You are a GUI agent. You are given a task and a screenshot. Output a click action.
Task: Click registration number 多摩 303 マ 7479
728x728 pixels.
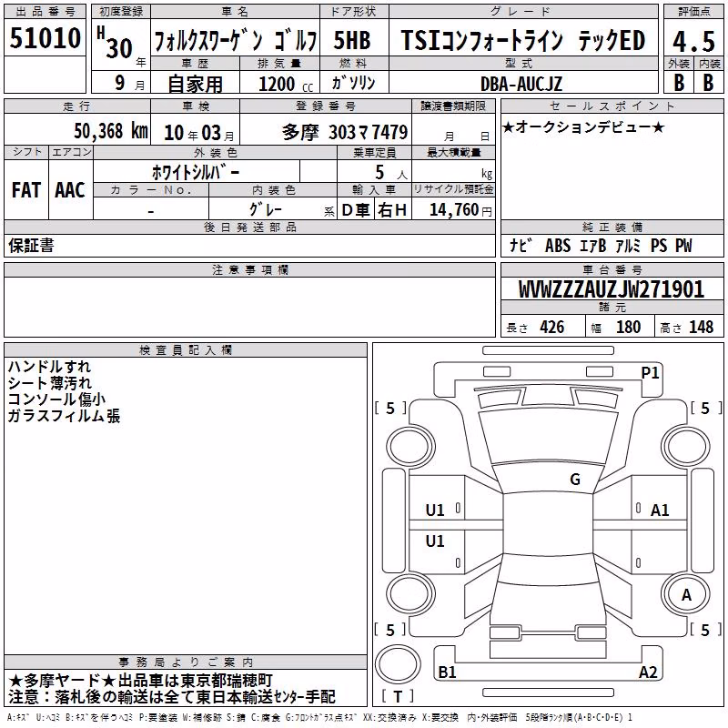[345, 132]
